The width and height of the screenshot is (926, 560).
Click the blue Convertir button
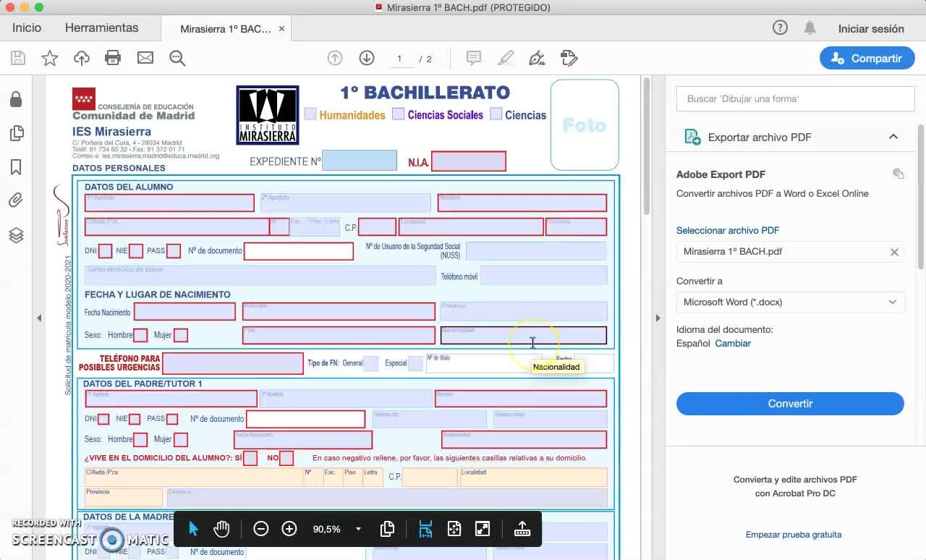(x=790, y=404)
